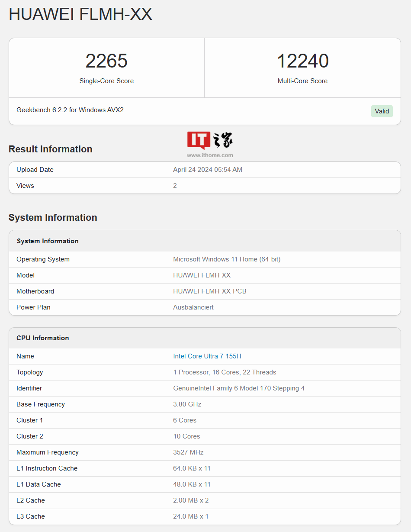411x532 pixels.
Task: Click the CPU Information table header
Action: tap(43, 338)
